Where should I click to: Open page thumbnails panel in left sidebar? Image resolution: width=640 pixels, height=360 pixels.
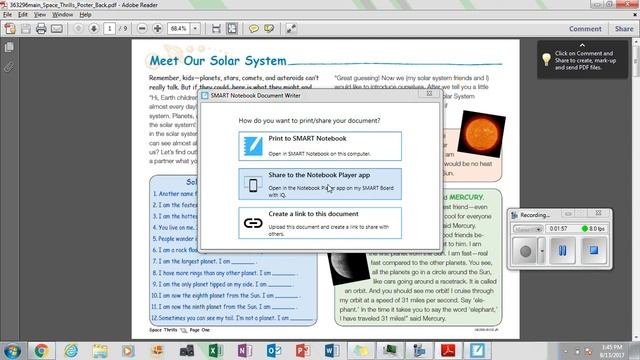coord(9,47)
